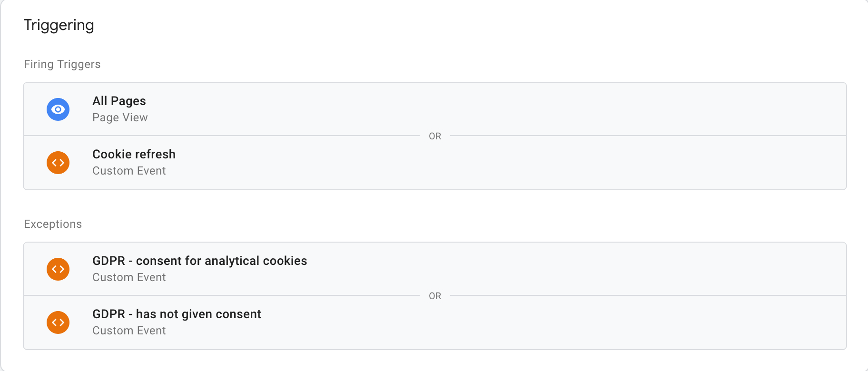The image size is (868, 371).
Task: Click Custom Event label under GDPR analytical cookies
Action: click(x=129, y=277)
